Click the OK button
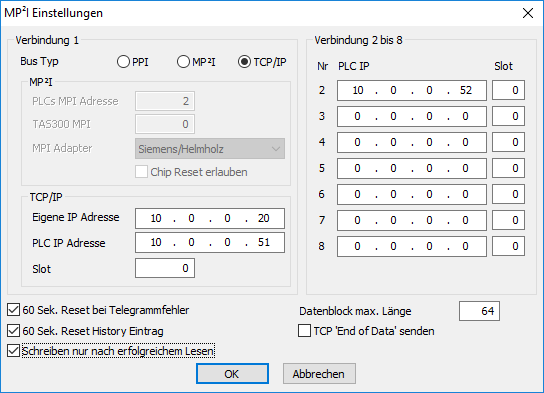Viewport: 544px width, 393px height. [x=232, y=374]
